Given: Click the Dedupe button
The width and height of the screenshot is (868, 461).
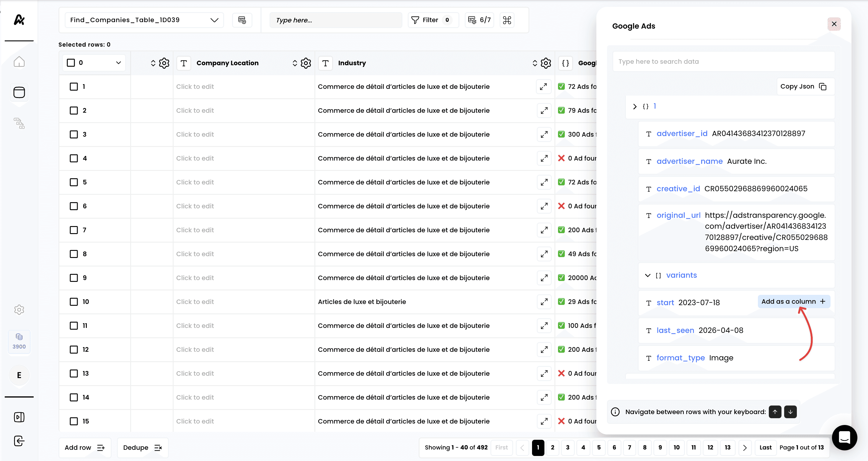Looking at the screenshot, I should (143, 447).
